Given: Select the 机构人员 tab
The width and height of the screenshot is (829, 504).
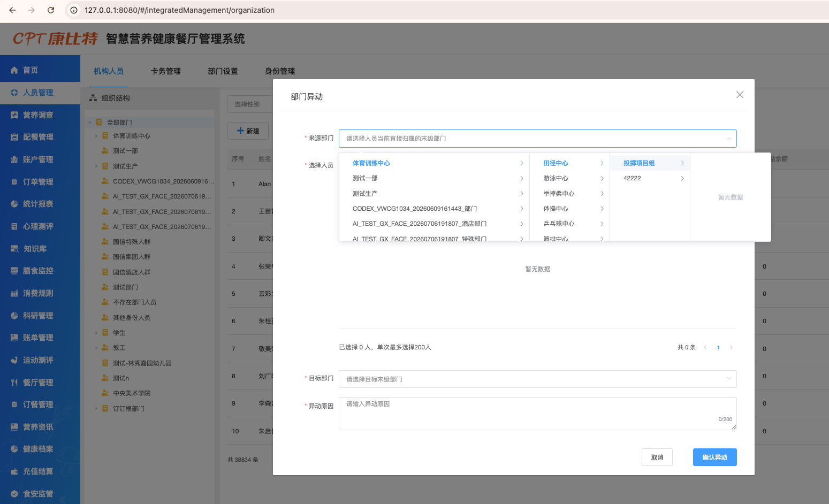Looking at the screenshot, I should tap(109, 71).
